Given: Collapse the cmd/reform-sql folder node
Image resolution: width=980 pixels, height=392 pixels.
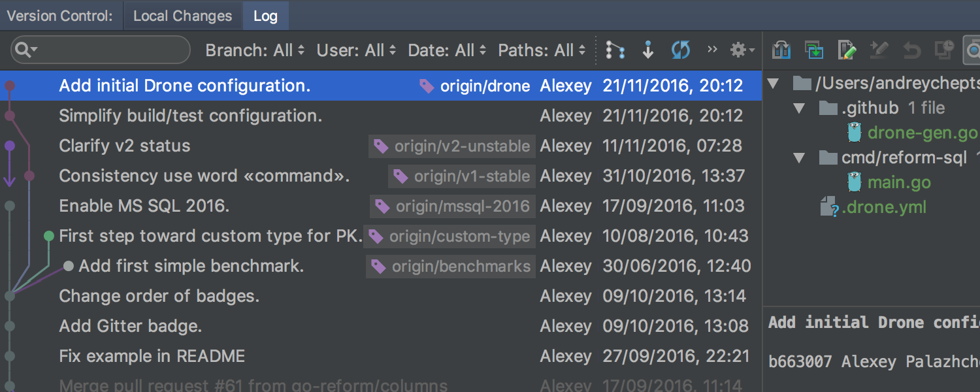Looking at the screenshot, I should [x=799, y=158].
